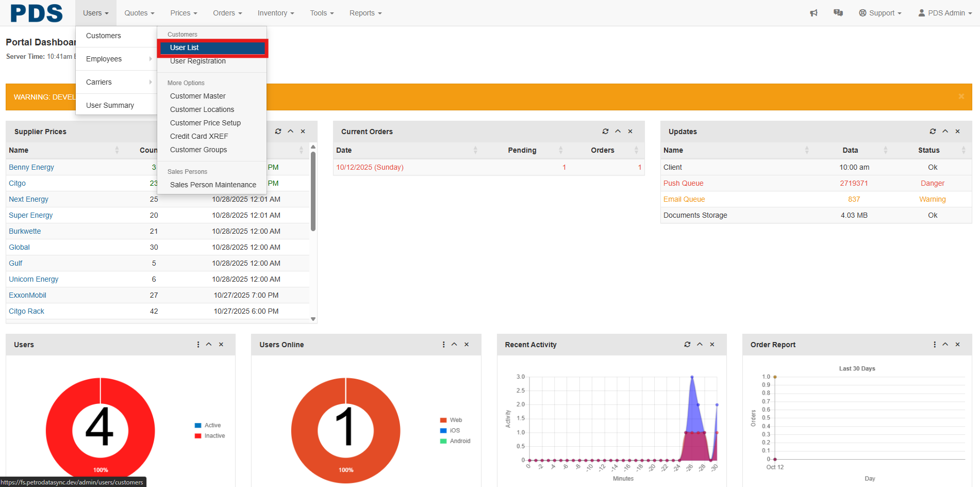980x487 pixels.
Task: Open Order Report options menu icon
Action: click(935, 345)
